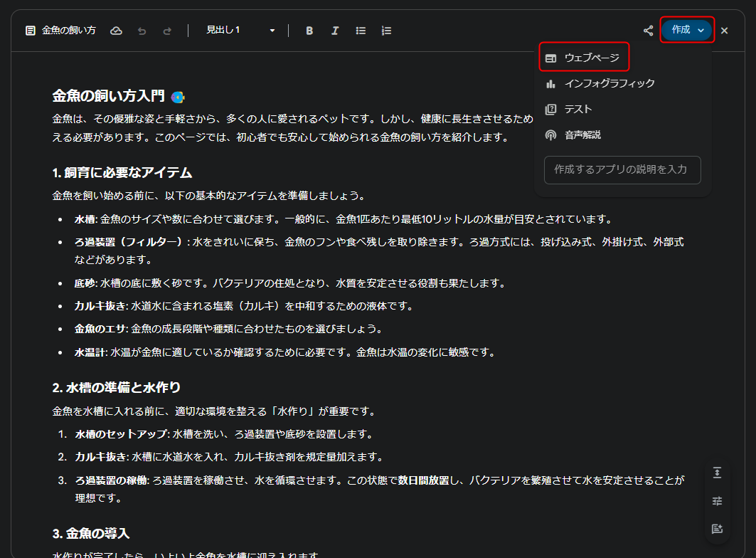Redo the last undone edit
This screenshot has width=756, height=558.
[167, 31]
